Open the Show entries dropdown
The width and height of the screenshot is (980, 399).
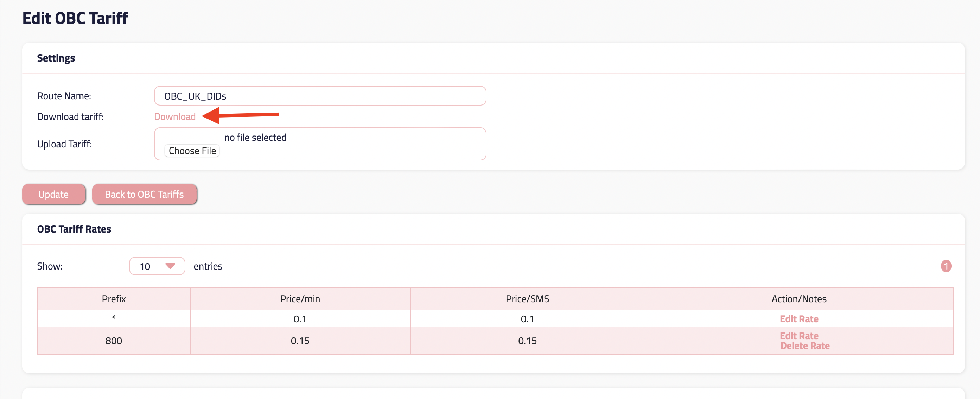point(157,266)
